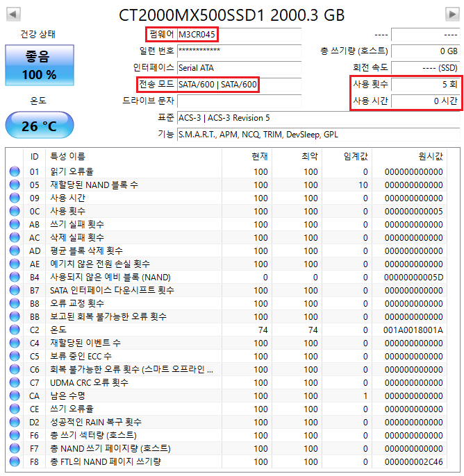Click drive title CT2000MX500SSD1 2000.3 GB
This screenshot has width=464, height=476.
pos(231,15)
